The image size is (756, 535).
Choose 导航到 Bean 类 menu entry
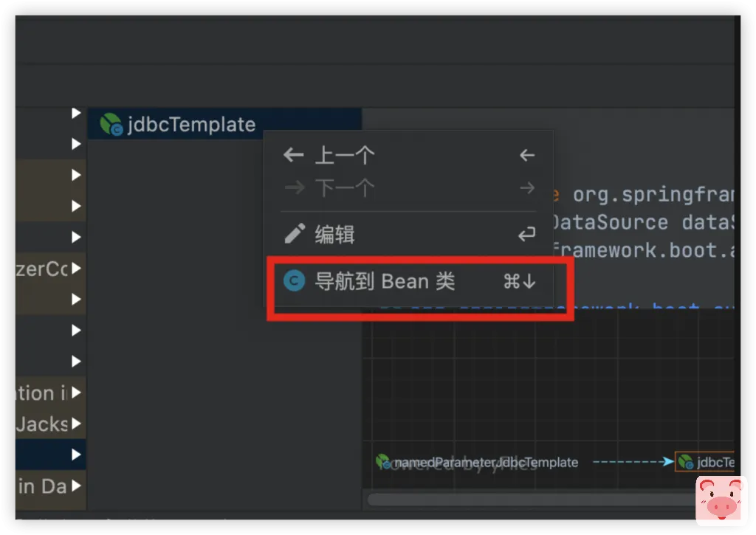point(409,281)
